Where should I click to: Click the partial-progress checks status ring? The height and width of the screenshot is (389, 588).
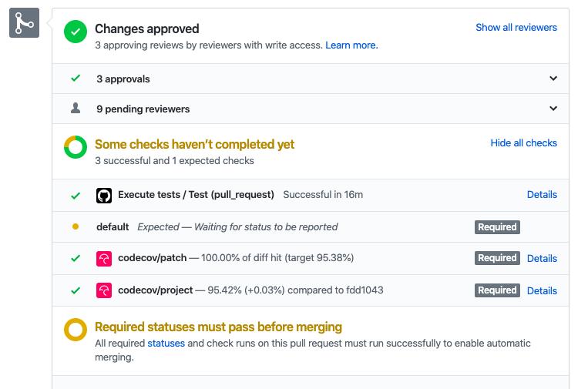pyautogui.click(x=76, y=147)
